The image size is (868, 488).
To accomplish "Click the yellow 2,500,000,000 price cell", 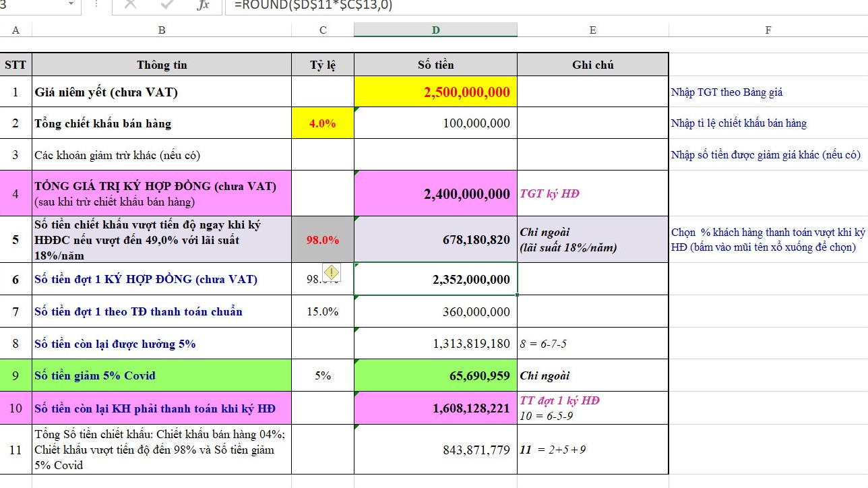I will [435, 92].
